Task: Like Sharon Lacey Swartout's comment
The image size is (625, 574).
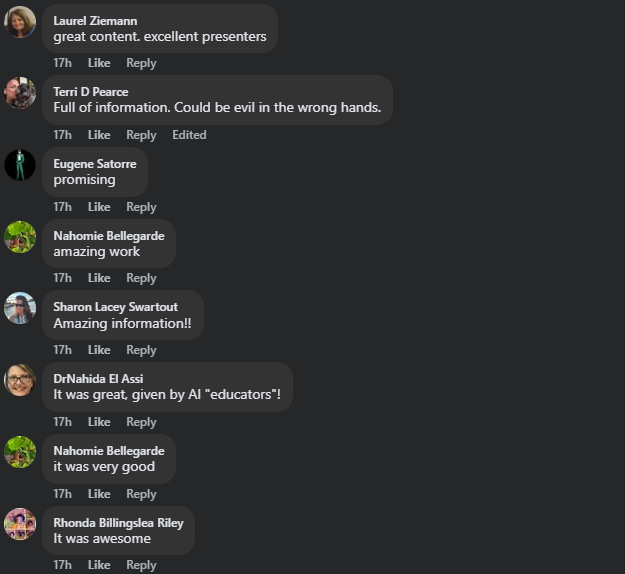Action: pyautogui.click(x=99, y=350)
